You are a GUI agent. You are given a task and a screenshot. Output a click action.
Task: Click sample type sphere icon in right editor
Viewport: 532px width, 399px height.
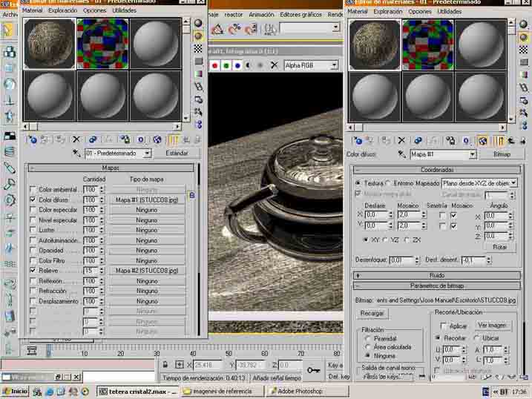(x=524, y=24)
